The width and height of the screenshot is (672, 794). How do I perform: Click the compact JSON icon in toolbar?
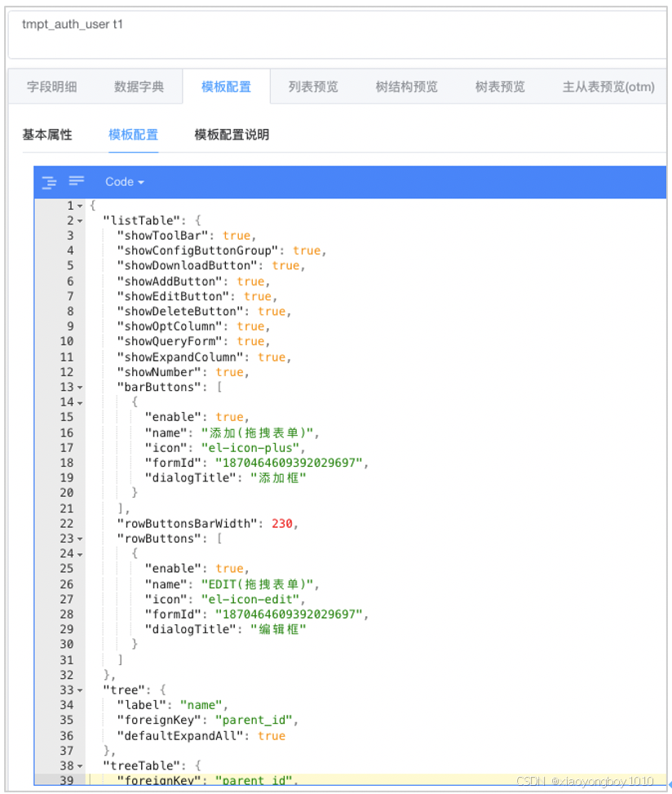[77, 181]
